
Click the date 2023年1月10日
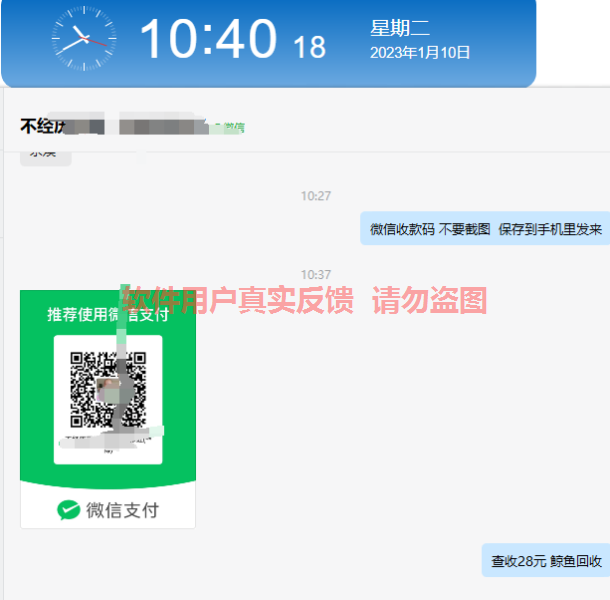click(x=420, y=53)
